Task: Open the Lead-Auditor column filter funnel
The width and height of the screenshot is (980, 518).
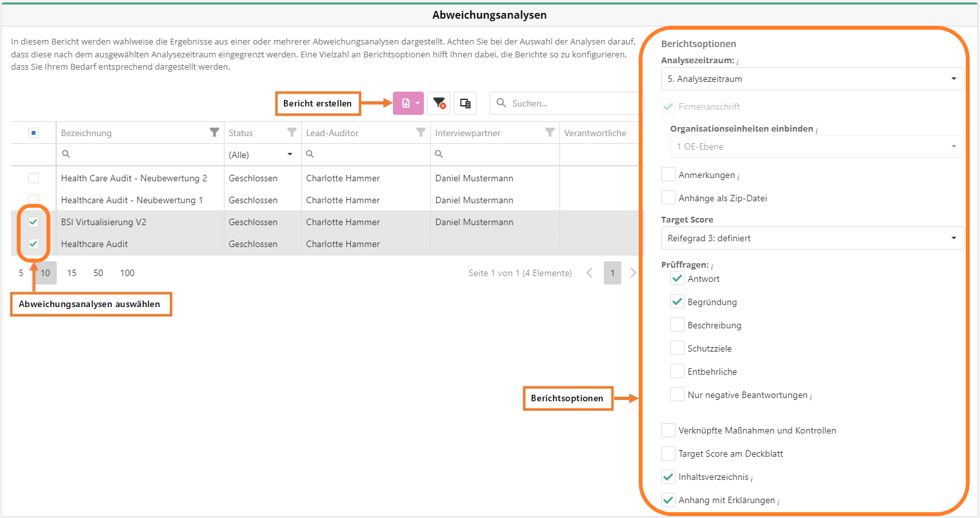Action: (x=421, y=132)
